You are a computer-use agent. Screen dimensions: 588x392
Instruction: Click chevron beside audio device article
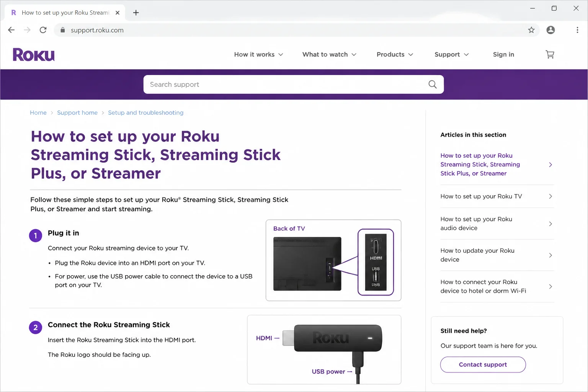click(x=550, y=224)
